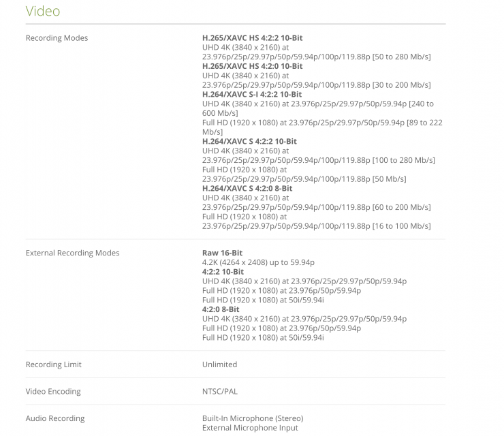Click the Video Encoding label

tap(53, 392)
